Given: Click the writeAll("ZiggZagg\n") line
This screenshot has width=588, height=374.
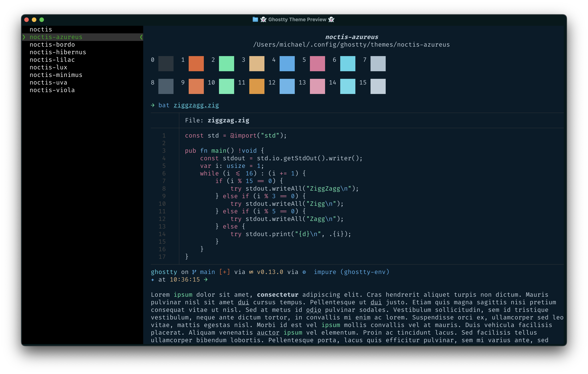Looking at the screenshot, I should coord(295,188).
